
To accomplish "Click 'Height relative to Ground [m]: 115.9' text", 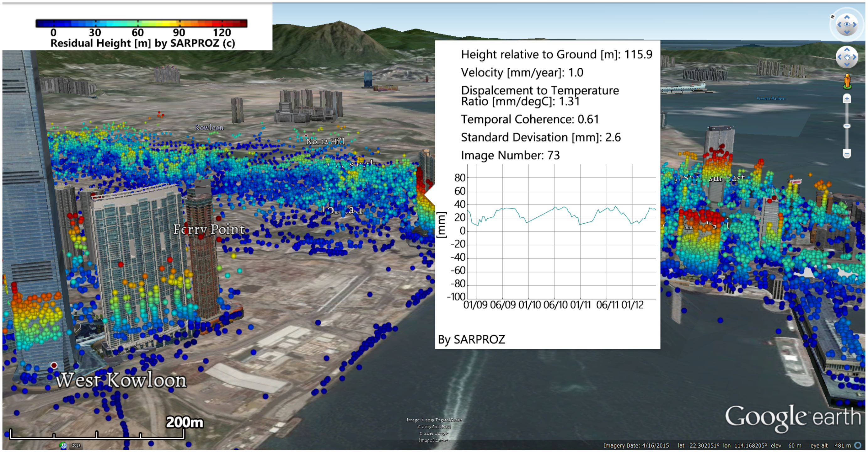I will pos(556,55).
